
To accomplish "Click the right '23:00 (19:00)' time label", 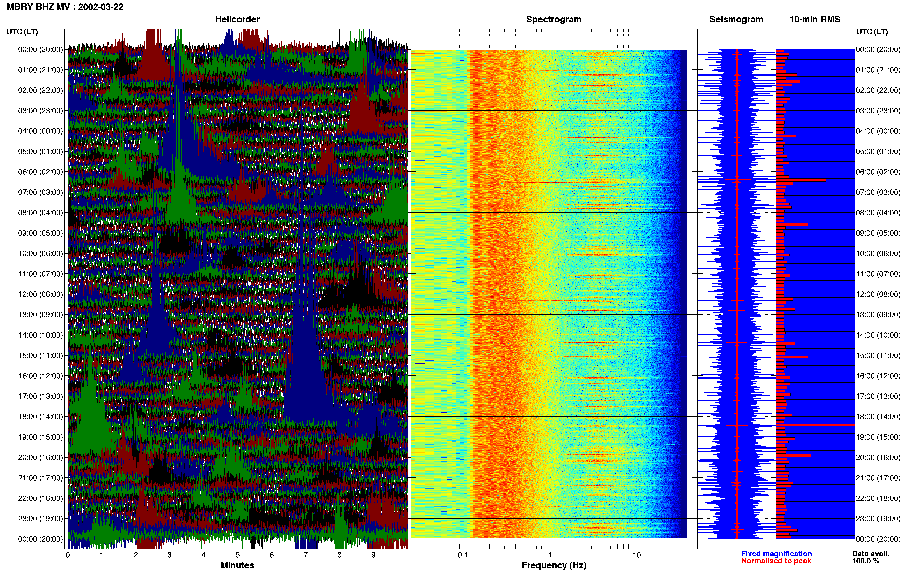I will click(878, 519).
